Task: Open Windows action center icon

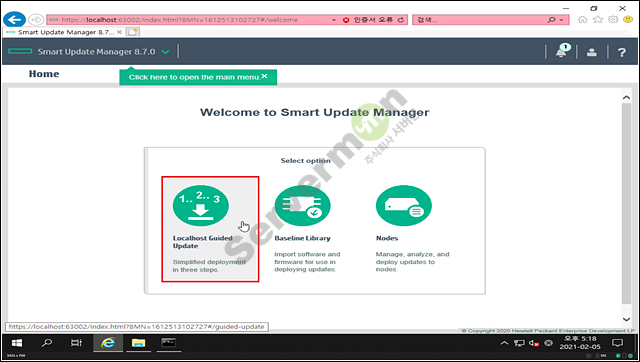Action: (618, 343)
